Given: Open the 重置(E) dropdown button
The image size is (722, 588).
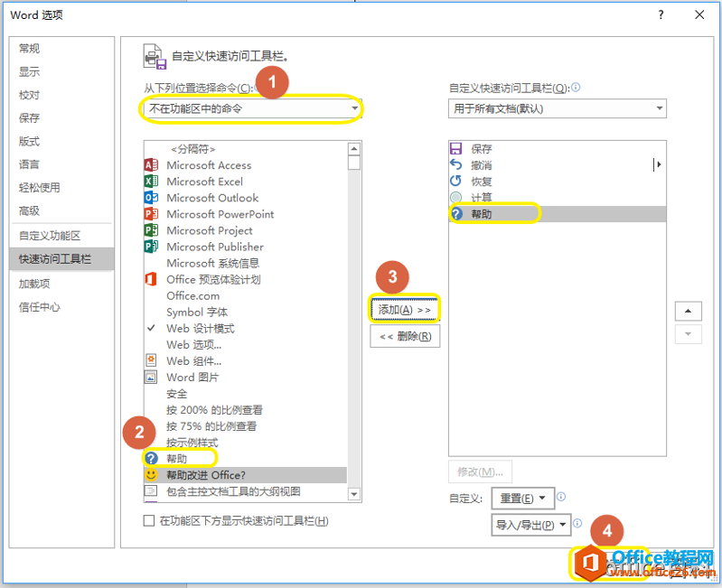Looking at the screenshot, I should pyautogui.click(x=522, y=499).
